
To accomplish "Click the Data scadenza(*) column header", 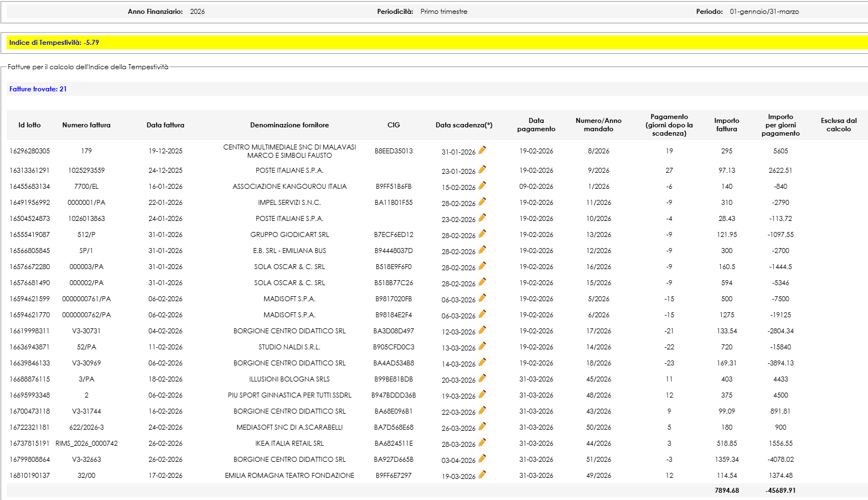I will click(x=464, y=125).
